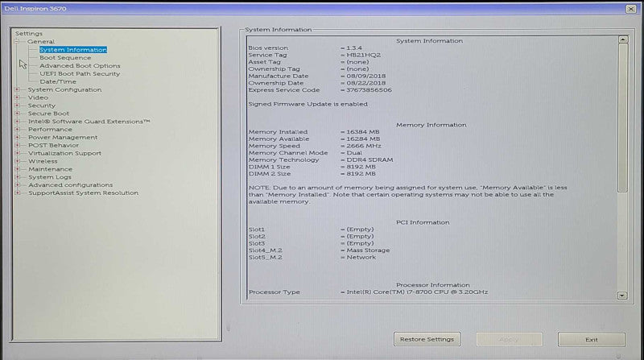
Task: Click Signed Firmware Update is enabled text
Action: 308,104
